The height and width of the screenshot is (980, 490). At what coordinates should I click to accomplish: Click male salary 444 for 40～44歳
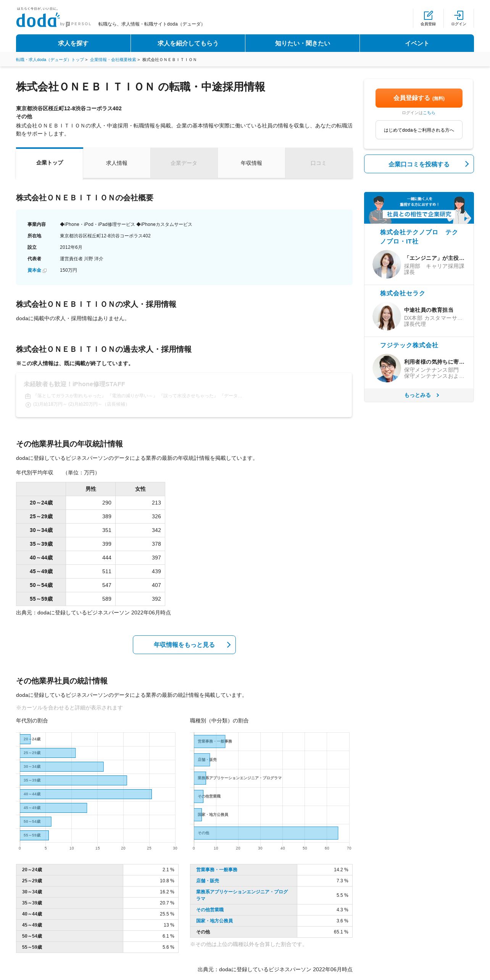pyautogui.click(x=107, y=558)
